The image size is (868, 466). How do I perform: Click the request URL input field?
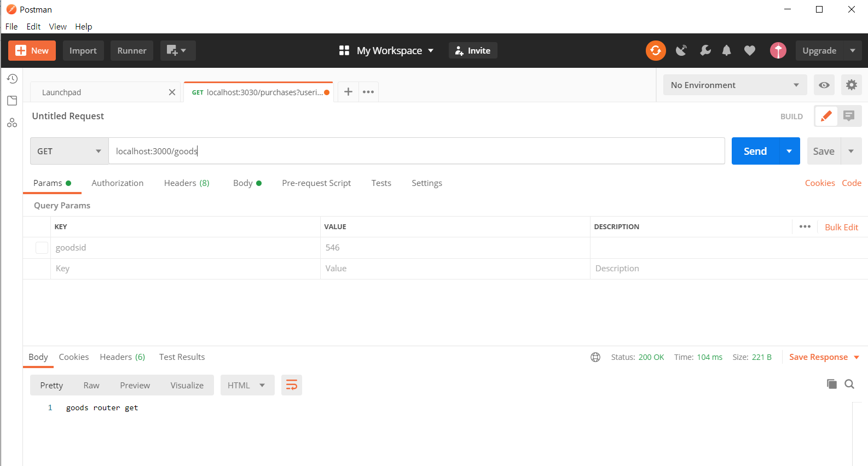416,151
